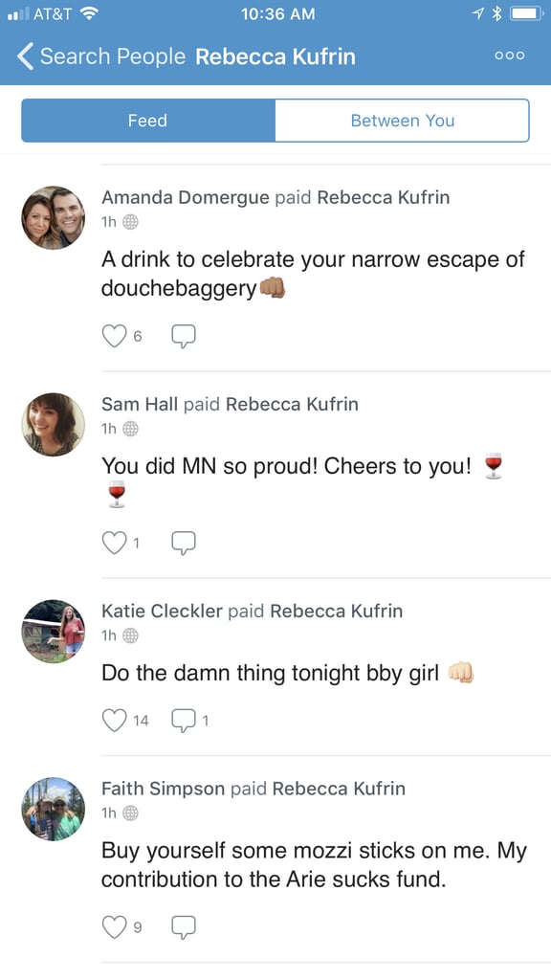
Task: Open Faith Simpson's profile avatar
Action: (54, 809)
